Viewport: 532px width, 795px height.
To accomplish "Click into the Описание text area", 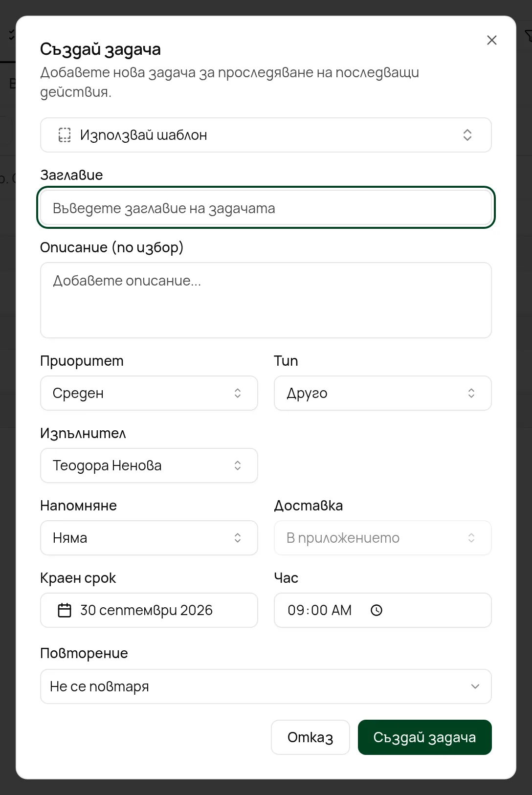I will [x=266, y=300].
